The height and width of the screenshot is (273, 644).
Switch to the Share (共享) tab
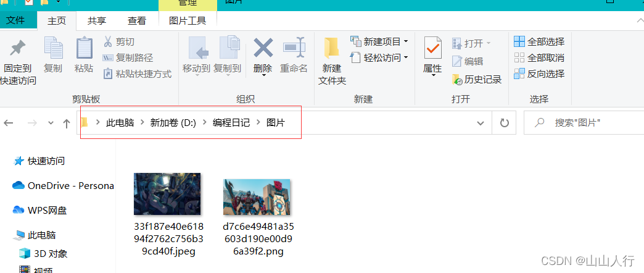pos(97,21)
